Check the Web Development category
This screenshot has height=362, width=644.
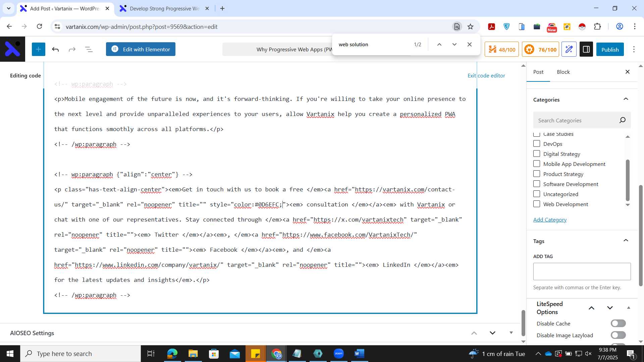(537, 204)
